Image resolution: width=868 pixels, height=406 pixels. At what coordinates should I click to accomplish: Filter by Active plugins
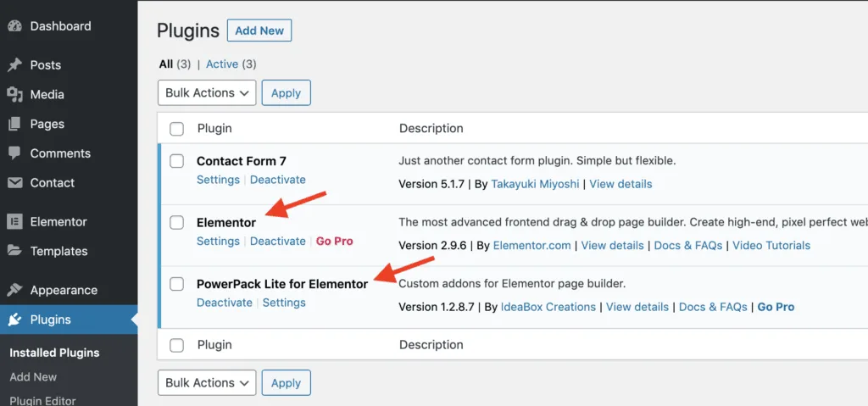[222, 64]
